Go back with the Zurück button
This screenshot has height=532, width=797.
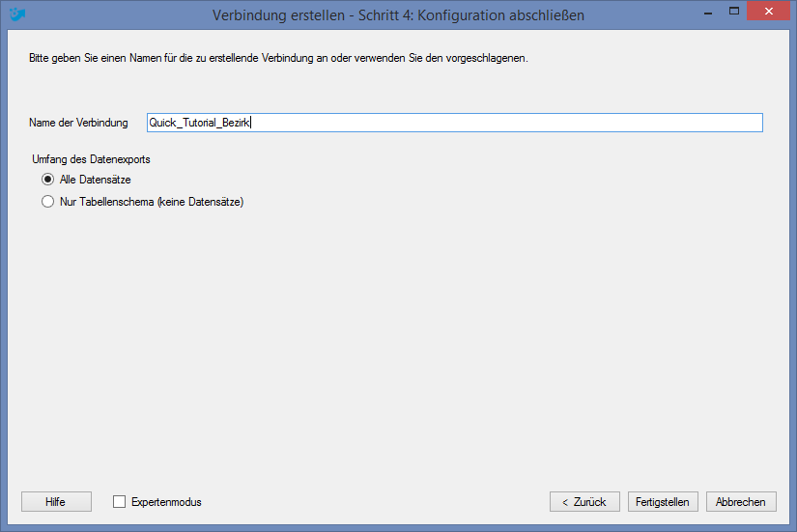(x=584, y=502)
